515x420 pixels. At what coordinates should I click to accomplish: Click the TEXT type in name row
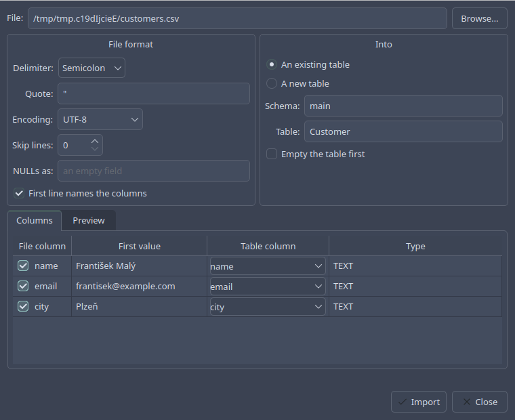point(415,266)
